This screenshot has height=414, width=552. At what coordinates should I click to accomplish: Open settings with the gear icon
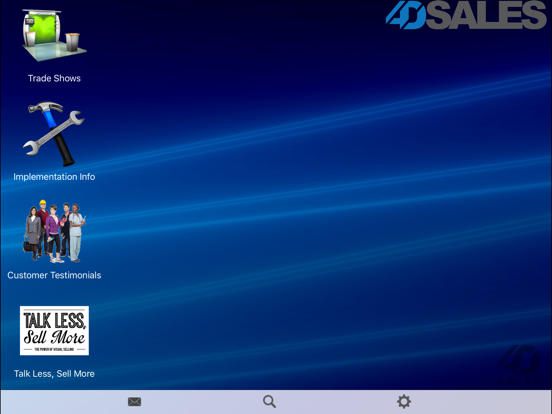click(404, 402)
